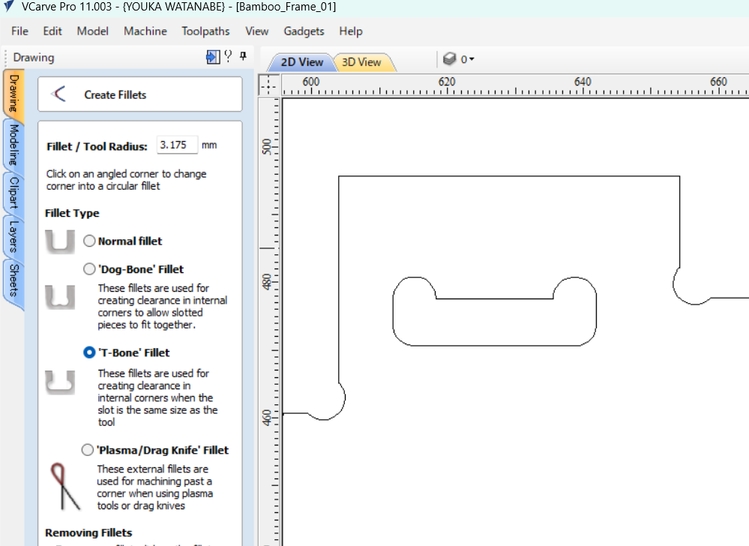Select the Sheets side tab
The height and width of the screenshot is (546, 749).
click(13, 281)
